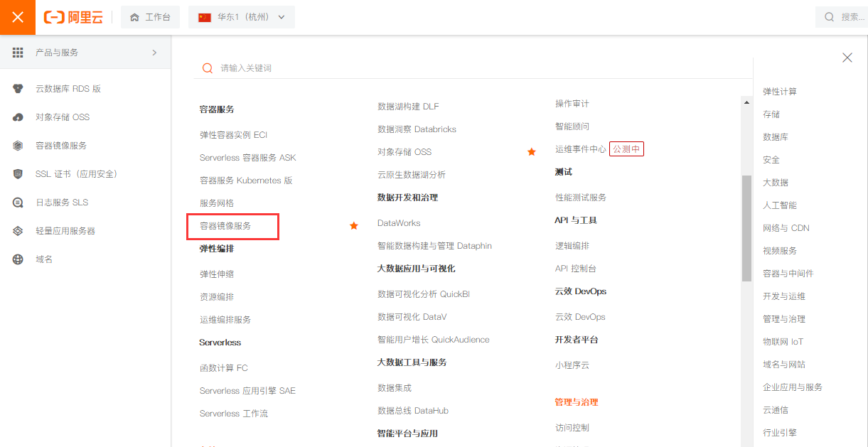The image size is (868, 447).
Task: Open 服务网格 link
Action: [x=217, y=203]
